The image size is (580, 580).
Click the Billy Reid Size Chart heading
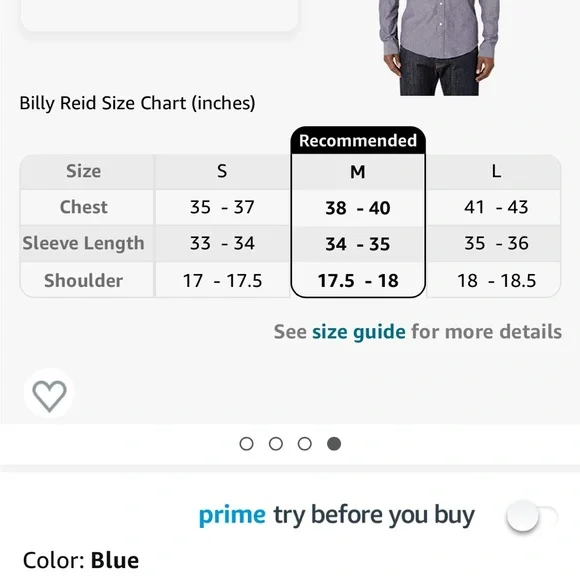(137, 103)
